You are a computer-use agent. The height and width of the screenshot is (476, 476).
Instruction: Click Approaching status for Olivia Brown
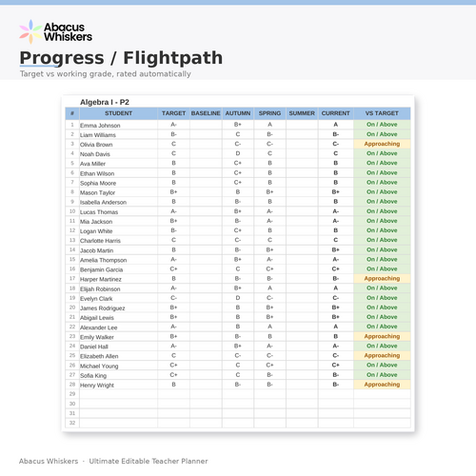coord(382,144)
